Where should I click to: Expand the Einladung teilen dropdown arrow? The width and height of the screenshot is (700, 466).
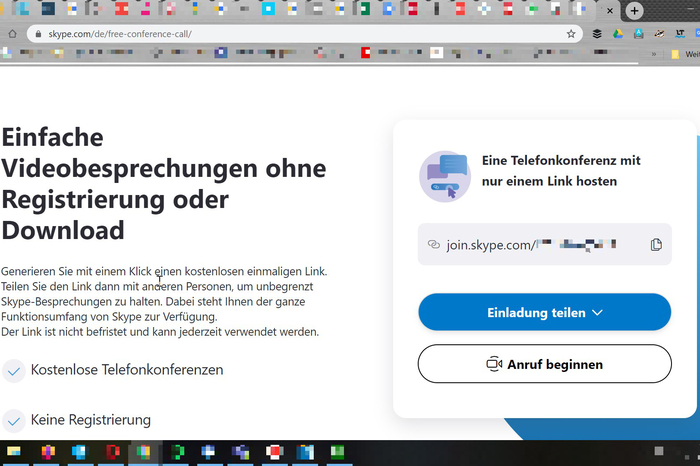[x=597, y=313]
